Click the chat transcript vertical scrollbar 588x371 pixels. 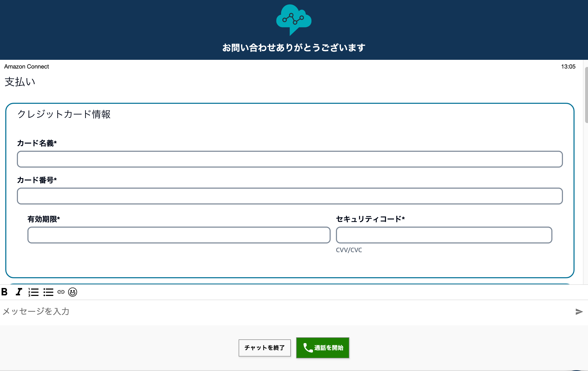tap(586, 95)
